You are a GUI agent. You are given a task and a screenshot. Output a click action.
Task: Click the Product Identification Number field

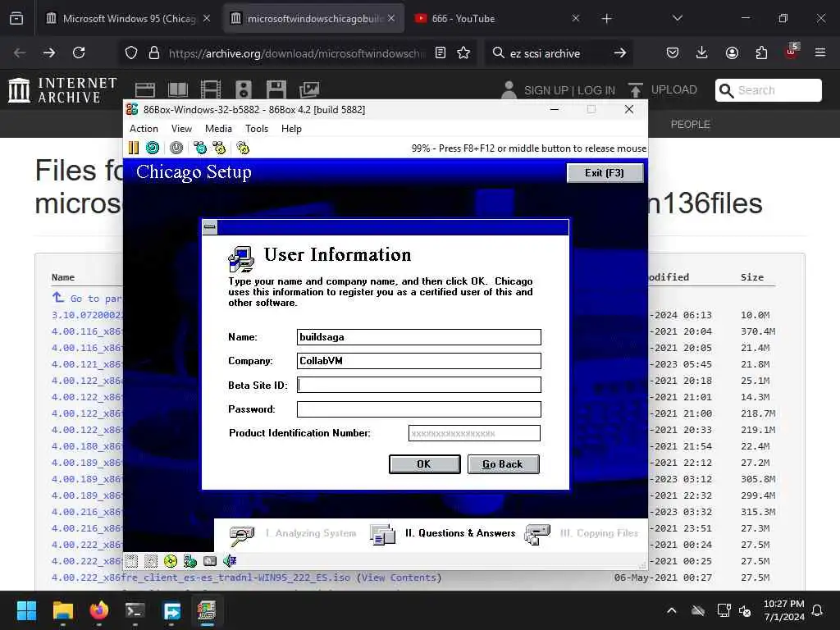[x=474, y=433]
